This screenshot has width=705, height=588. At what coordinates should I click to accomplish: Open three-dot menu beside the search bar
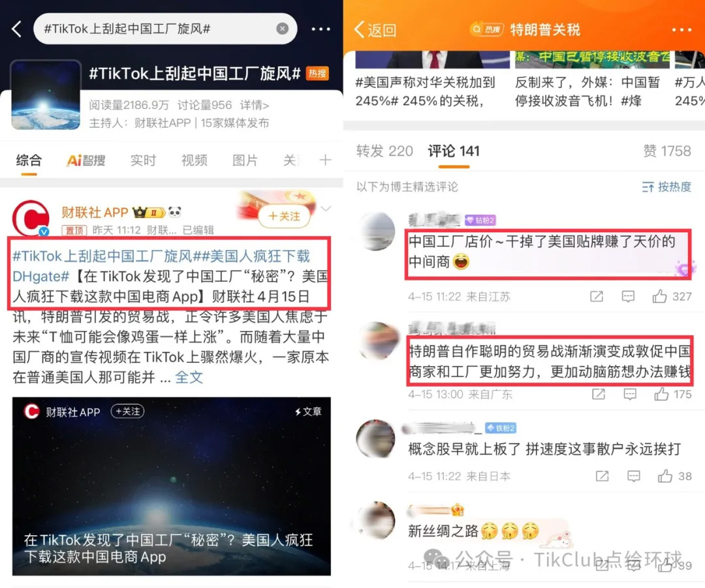(x=321, y=29)
